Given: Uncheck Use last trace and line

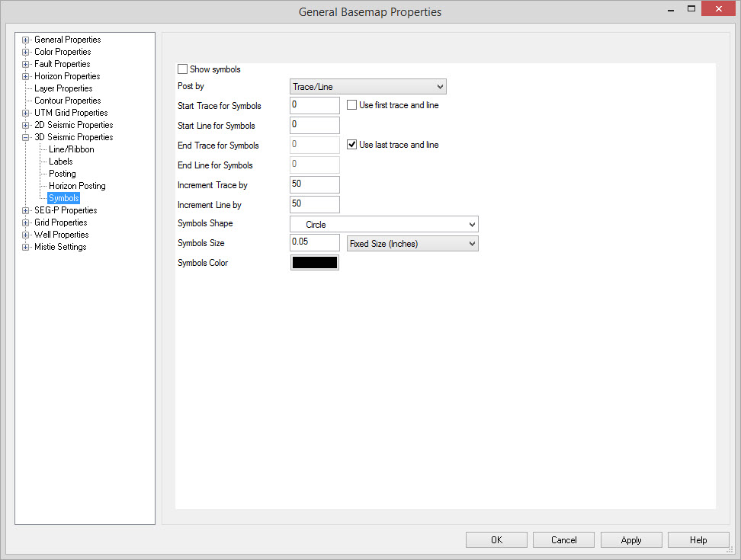Looking at the screenshot, I should 352,145.
